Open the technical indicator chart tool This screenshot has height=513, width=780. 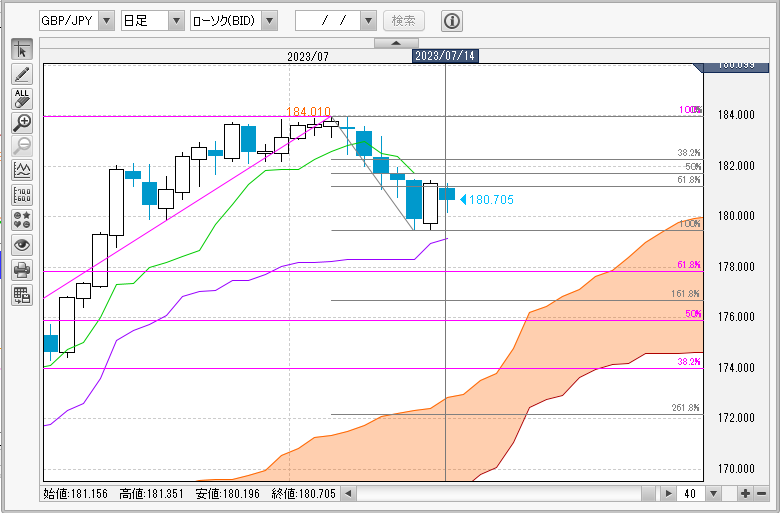pyautogui.click(x=22, y=171)
